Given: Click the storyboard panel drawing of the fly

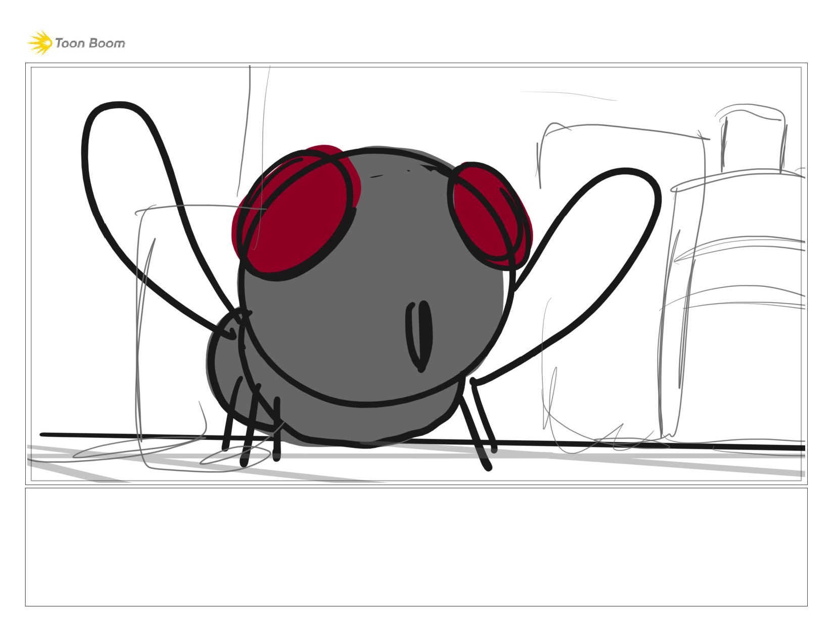Looking at the screenshot, I should pyautogui.click(x=416, y=274).
